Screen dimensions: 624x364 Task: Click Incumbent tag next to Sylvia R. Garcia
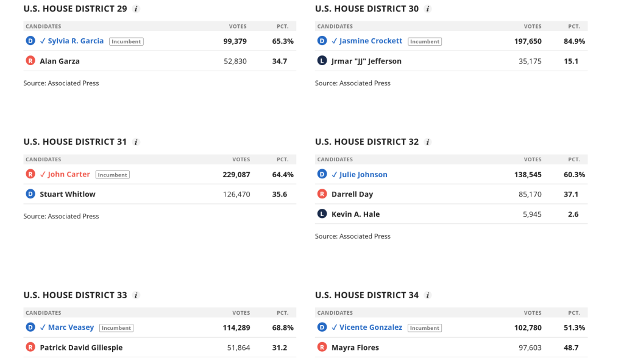click(126, 42)
